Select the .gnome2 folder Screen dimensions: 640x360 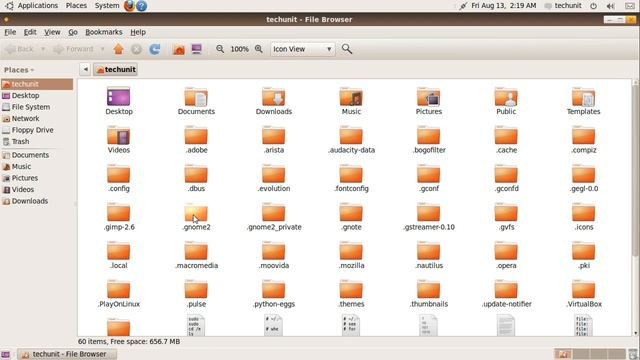click(x=196, y=217)
